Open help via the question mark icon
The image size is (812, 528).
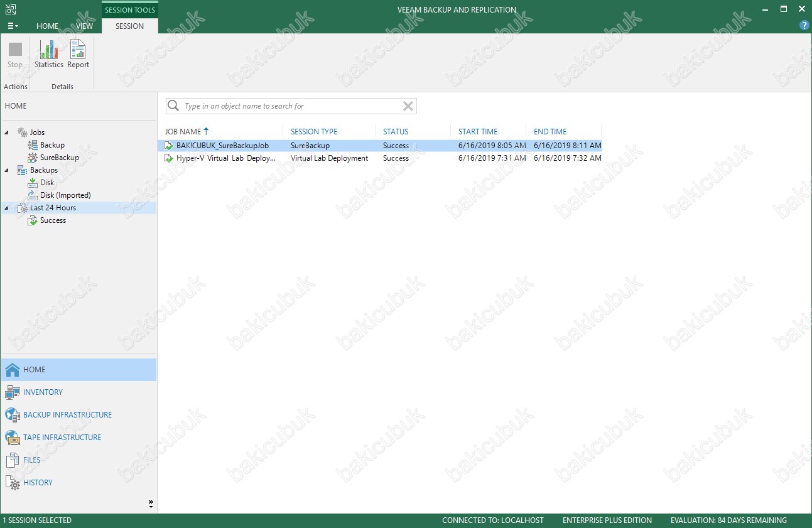click(804, 26)
